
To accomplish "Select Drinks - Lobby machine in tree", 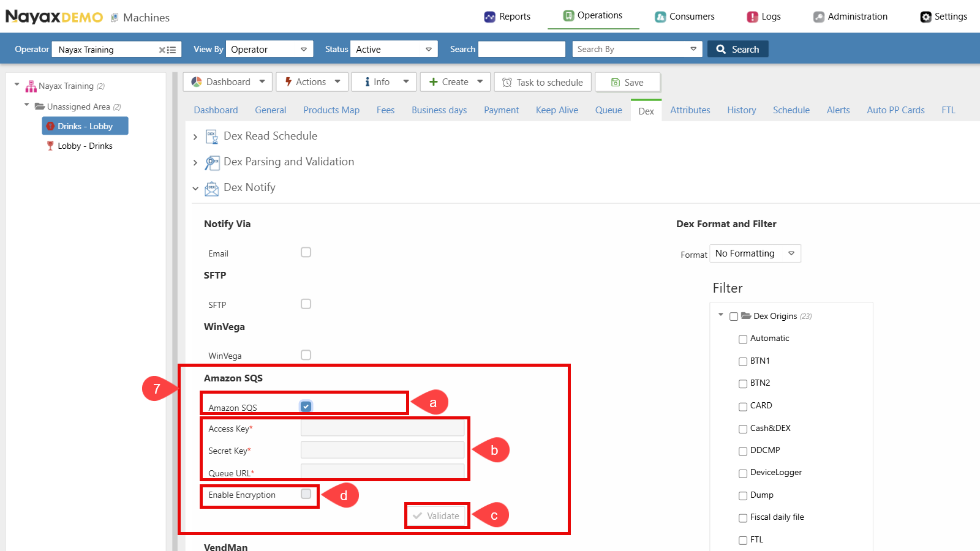I will pos(85,126).
